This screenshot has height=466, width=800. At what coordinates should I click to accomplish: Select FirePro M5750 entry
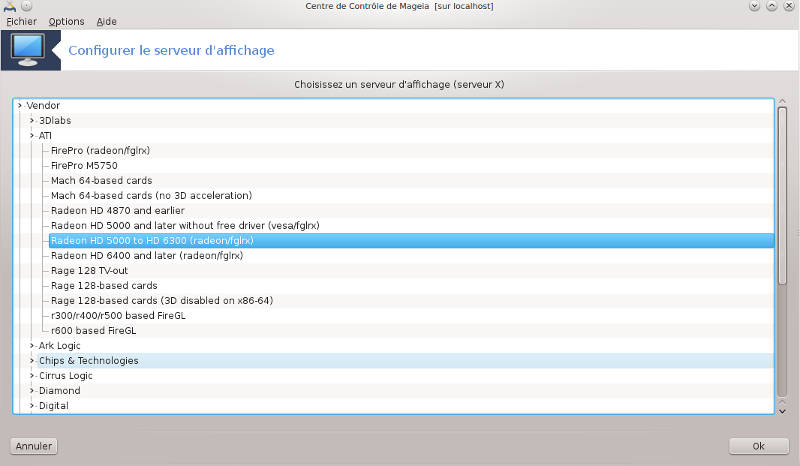pyautogui.click(x=84, y=165)
